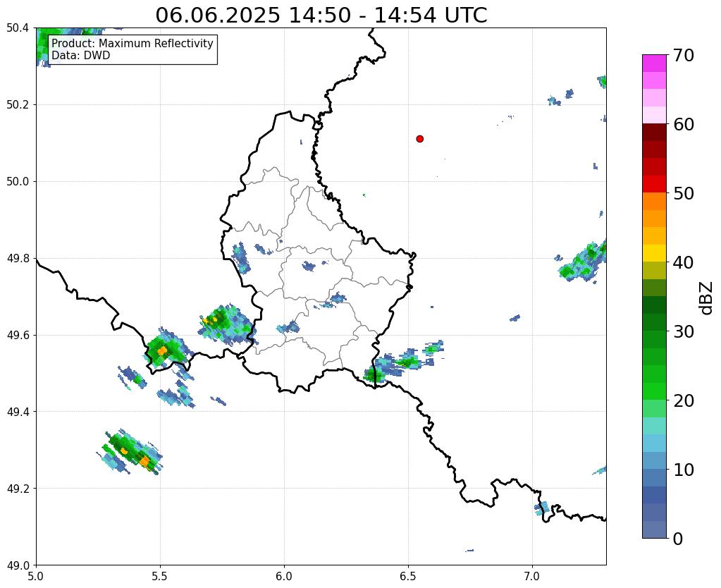Click the 49.4 latitude axis label
Image resolution: width=721 pixels, height=588 pixels.
click(x=18, y=412)
